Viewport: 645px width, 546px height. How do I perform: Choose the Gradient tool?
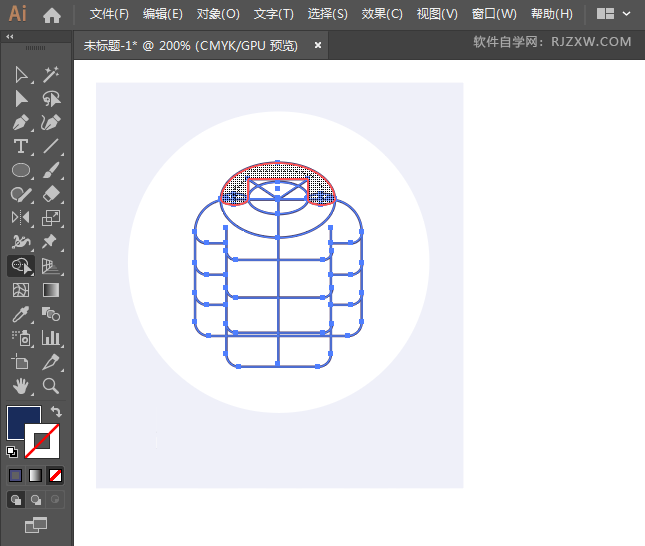point(51,290)
